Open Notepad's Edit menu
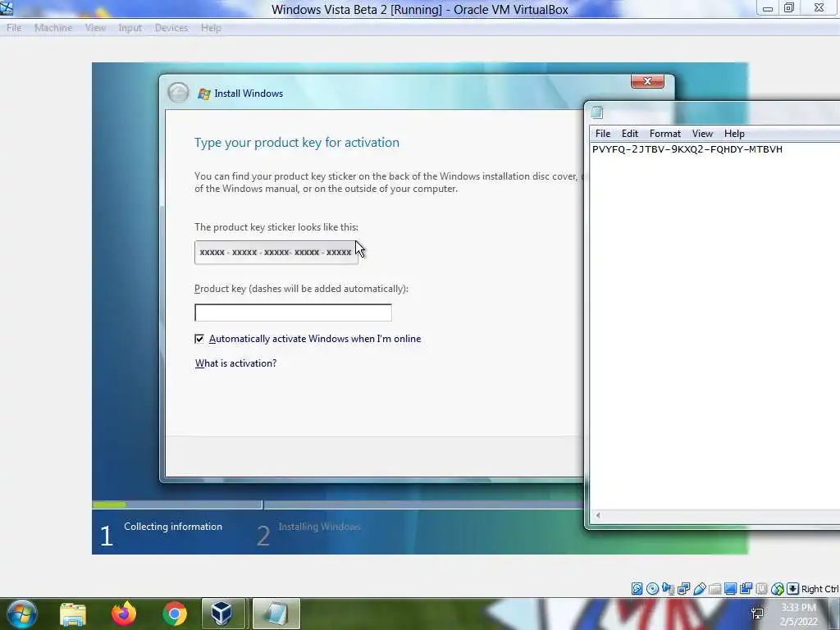This screenshot has width=840, height=630. (x=629, y=134)
